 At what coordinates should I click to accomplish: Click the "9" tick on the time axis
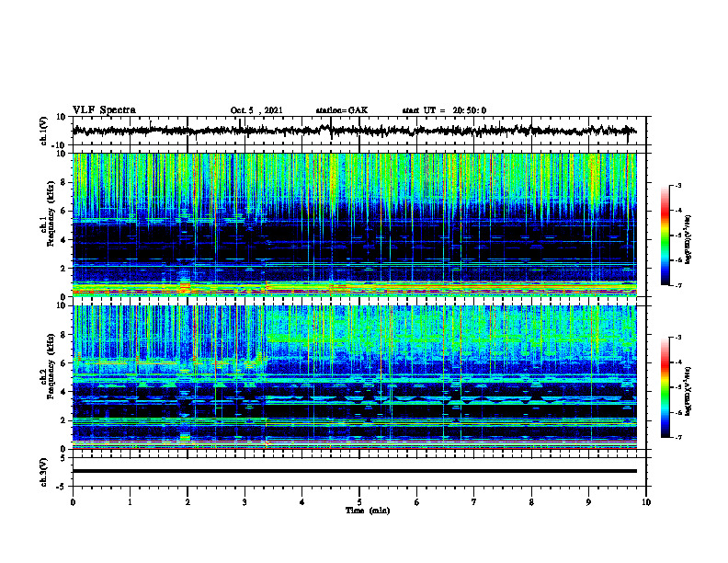tap(588, 502)
